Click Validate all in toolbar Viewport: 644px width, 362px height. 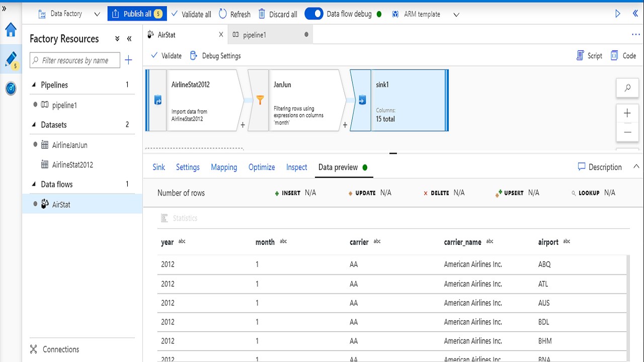(x=191, y=14)
